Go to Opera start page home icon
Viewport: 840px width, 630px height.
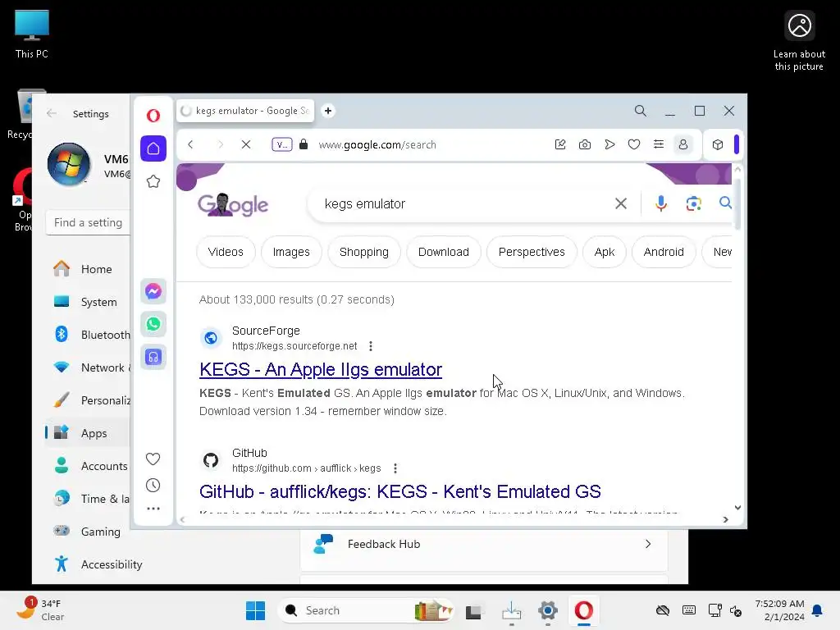[153, 148]
